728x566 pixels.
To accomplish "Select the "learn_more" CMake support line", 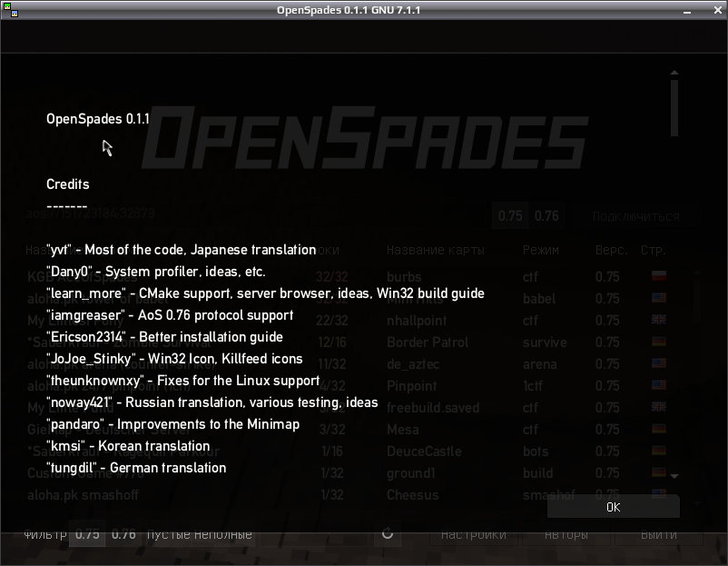I will point(265,293).
